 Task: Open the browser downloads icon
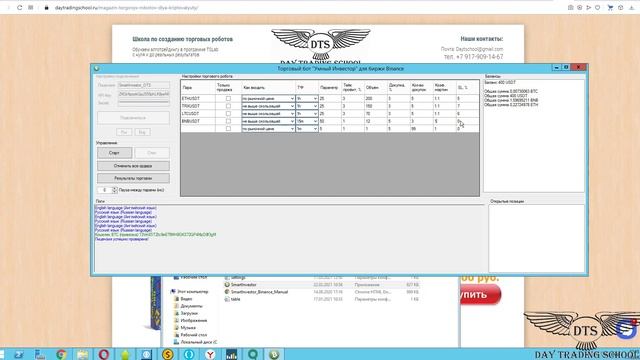631,8
